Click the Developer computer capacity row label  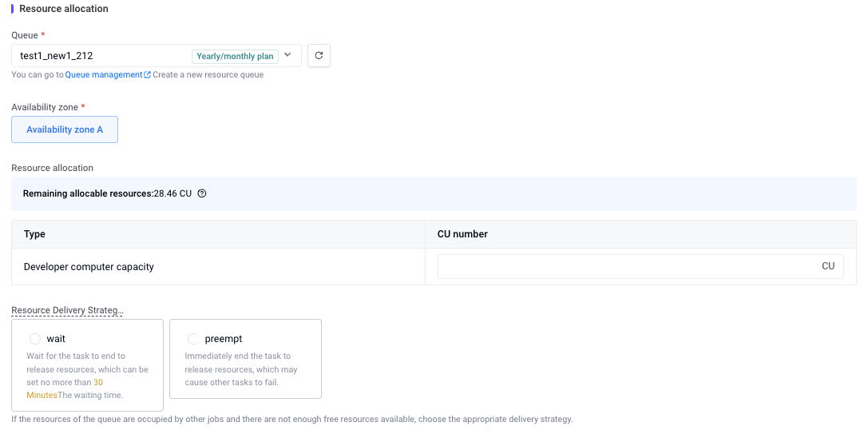[x=89, y=267]
